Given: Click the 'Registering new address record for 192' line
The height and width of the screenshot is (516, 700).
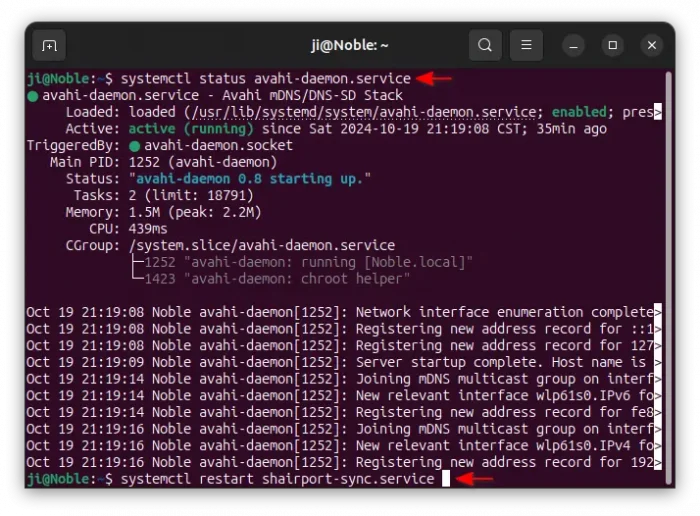Looking at the screenshot, I should pyautogui.click(x=344, y=462).
